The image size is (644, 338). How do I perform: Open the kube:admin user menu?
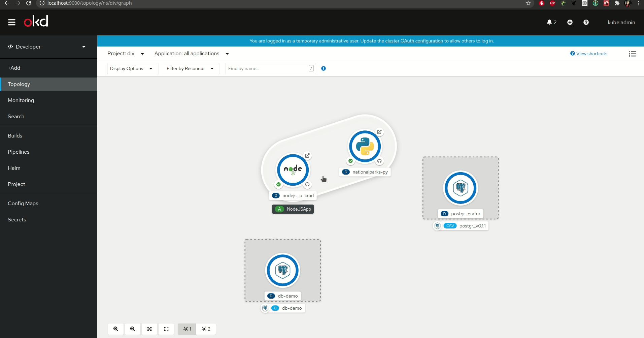click(621, 22)
